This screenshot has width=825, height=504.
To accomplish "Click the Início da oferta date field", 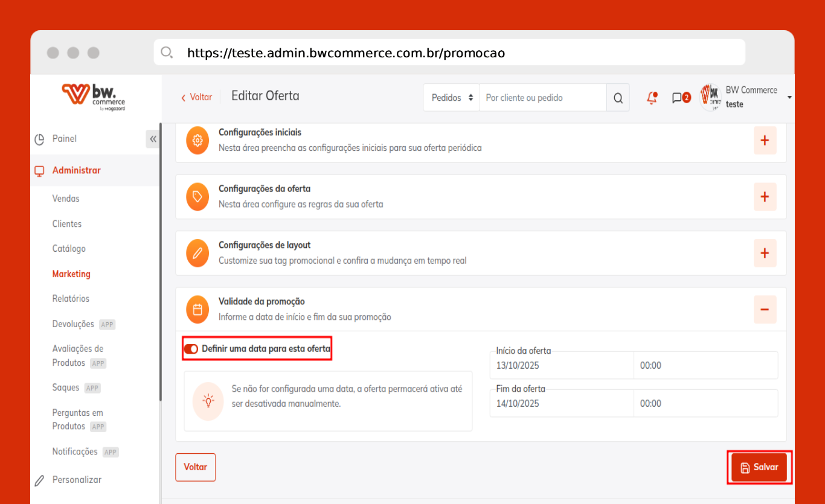I will [x=562, y=366].
